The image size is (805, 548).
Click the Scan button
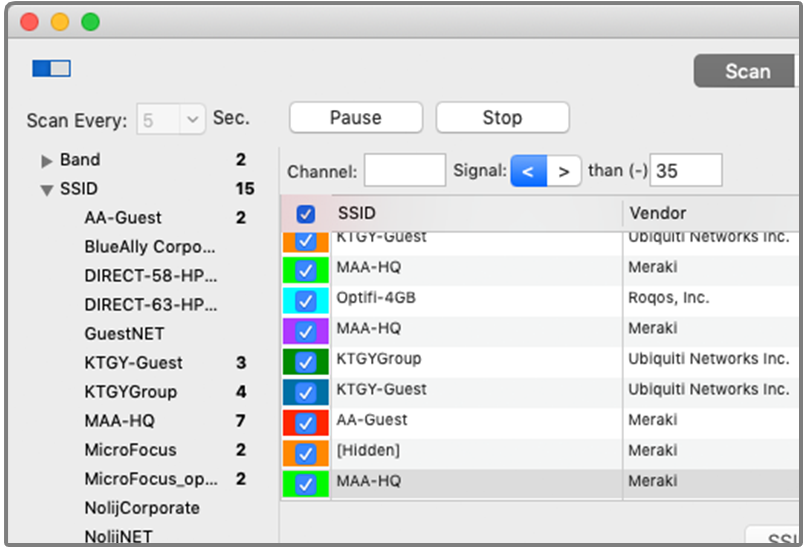tap(747, 71)
